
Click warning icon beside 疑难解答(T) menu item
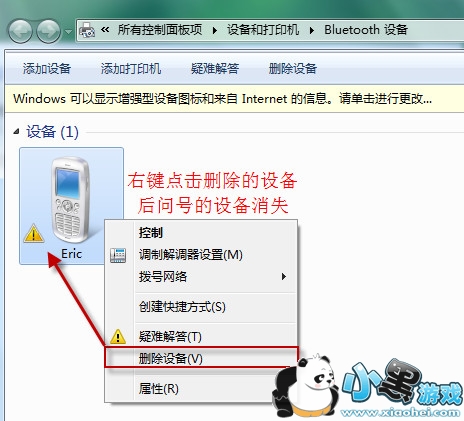(118, 336)
